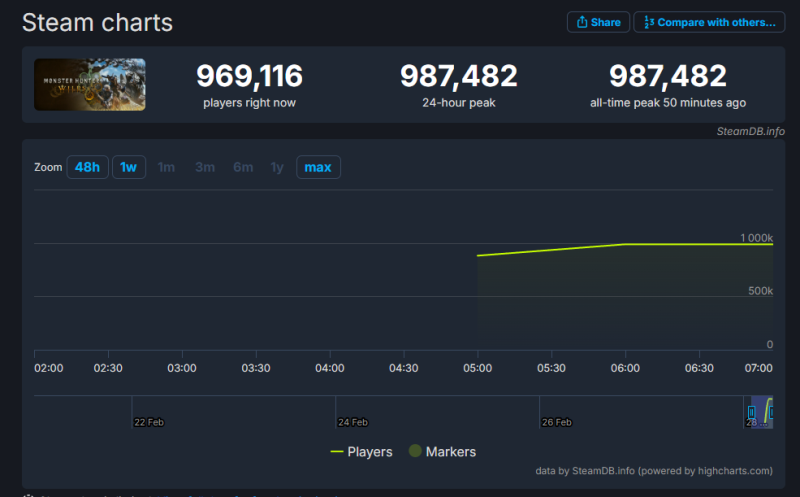Click the 24 Feb position in navigator
This screenshot has height=497, width=800.
pyautogui.click(x=338, y=410)
